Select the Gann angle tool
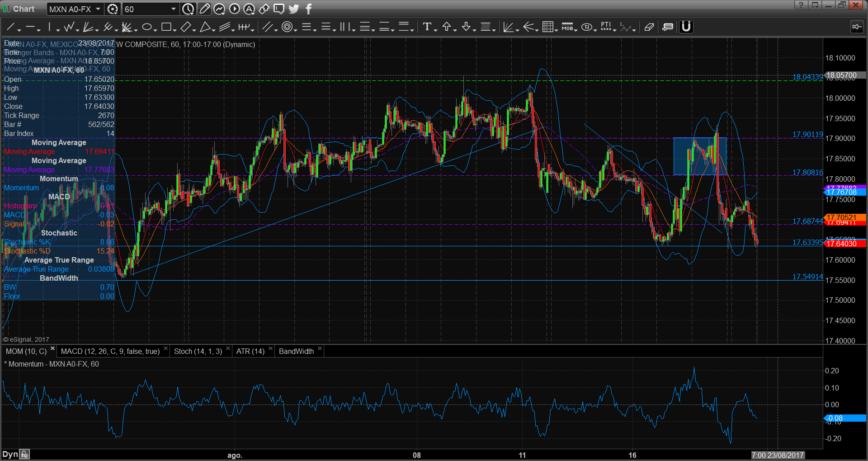 [508, 27]
